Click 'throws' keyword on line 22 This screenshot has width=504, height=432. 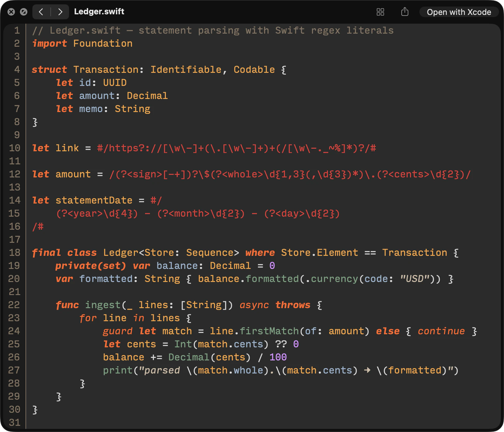point(293,305)
